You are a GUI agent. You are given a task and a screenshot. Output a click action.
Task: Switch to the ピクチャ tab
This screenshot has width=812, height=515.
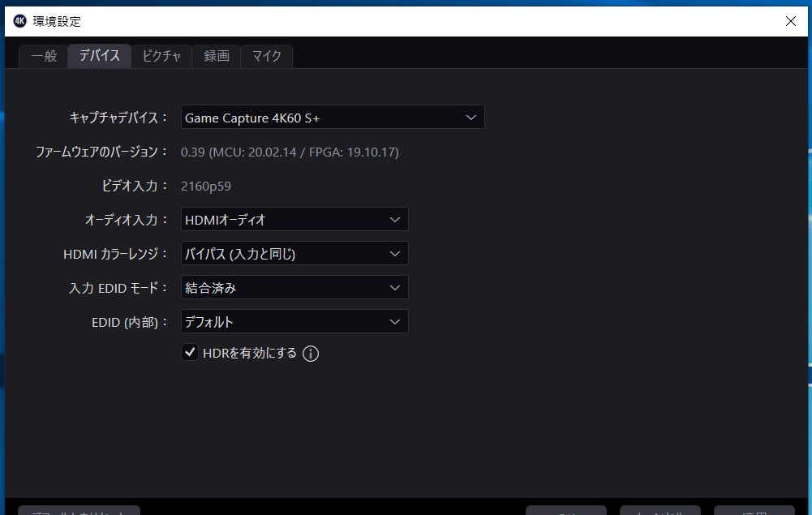coord(161,57)
